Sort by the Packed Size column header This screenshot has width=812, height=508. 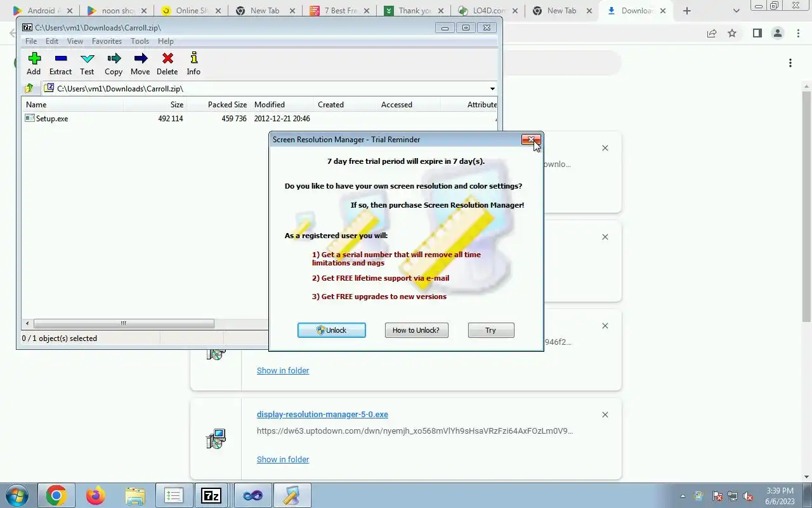tap(218, 105)
